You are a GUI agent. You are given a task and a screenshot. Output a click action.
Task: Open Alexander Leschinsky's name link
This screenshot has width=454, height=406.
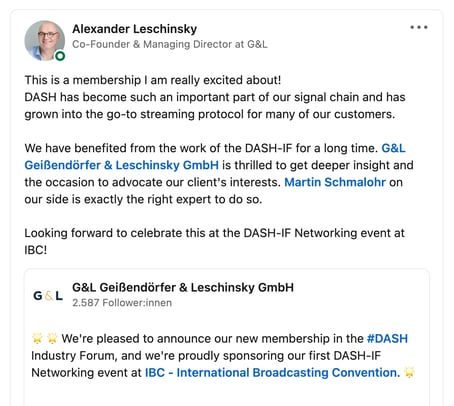coord(135,29)
